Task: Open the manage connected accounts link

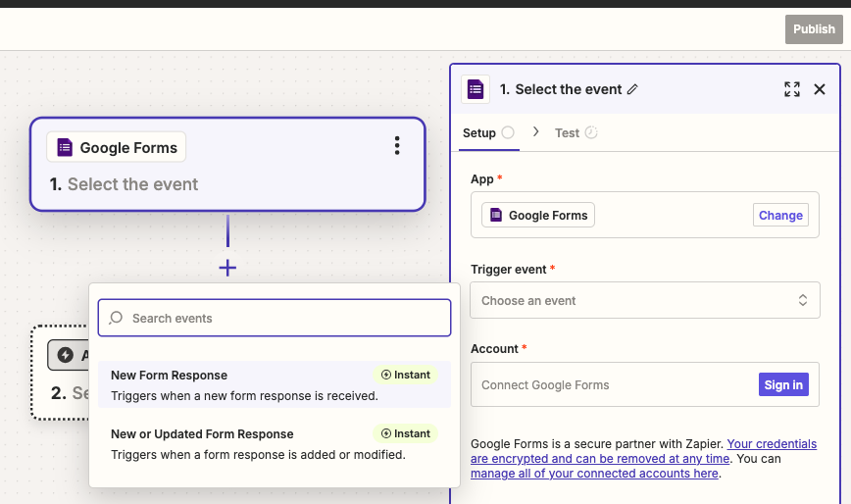Action: pos(594,473)
